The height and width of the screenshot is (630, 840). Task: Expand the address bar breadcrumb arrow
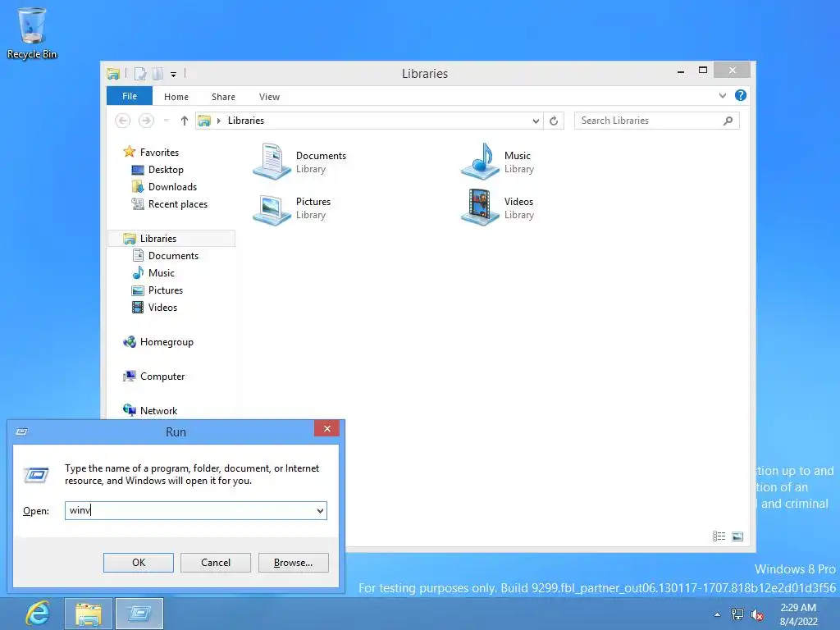click(x=218, y=121)
